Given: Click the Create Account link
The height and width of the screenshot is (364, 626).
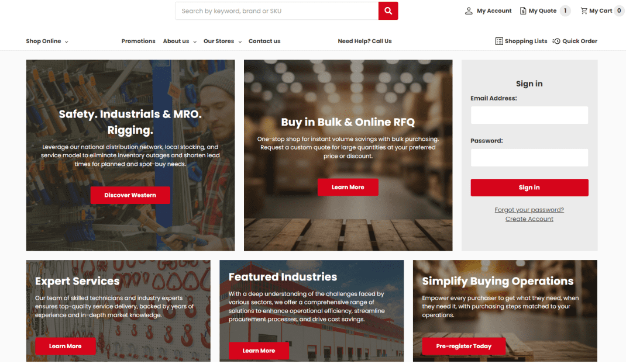Looking at the screenshot, I should (529, 219).
